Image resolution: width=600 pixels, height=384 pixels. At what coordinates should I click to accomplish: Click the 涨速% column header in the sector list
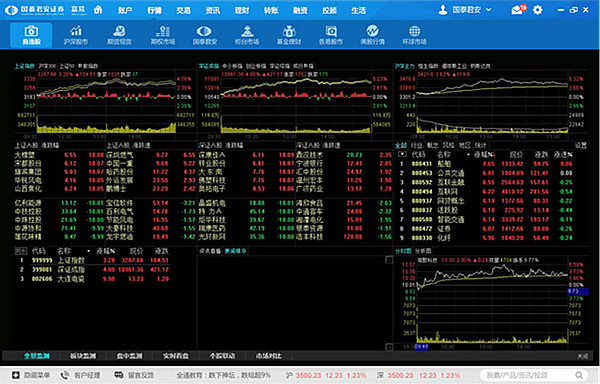coord(563,155)
